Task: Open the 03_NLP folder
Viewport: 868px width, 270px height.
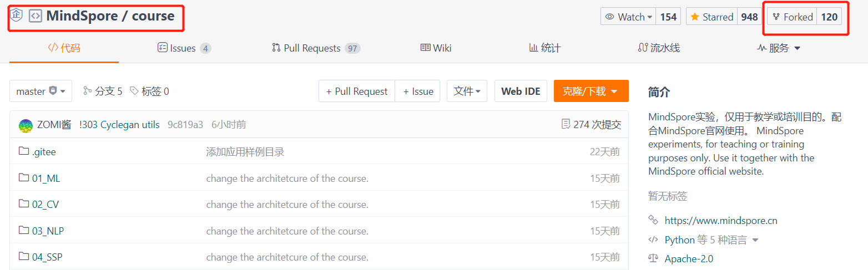Action: pos(48,231)
